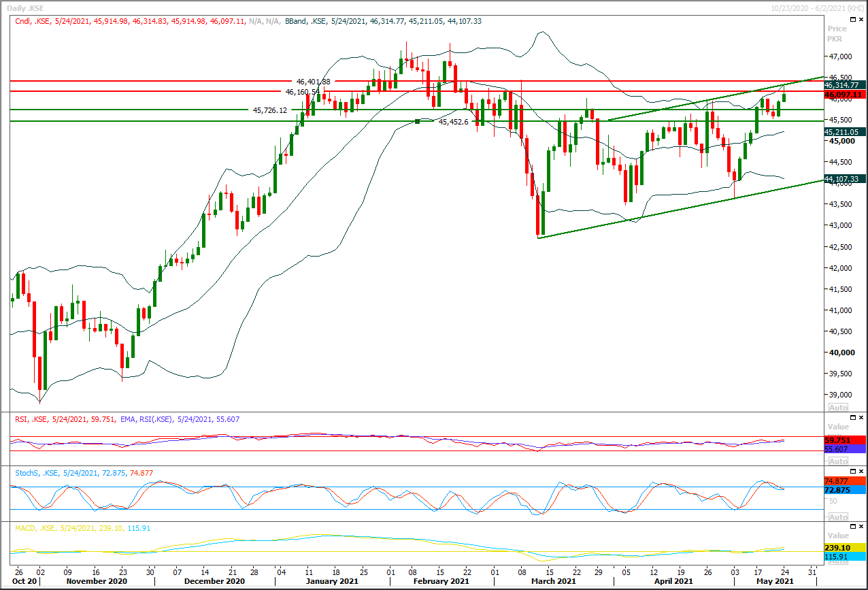The height and width of the screenshot is (590, 868).
Task: Click Auto scale on the RSI axis
Action: tap(837, 460)
